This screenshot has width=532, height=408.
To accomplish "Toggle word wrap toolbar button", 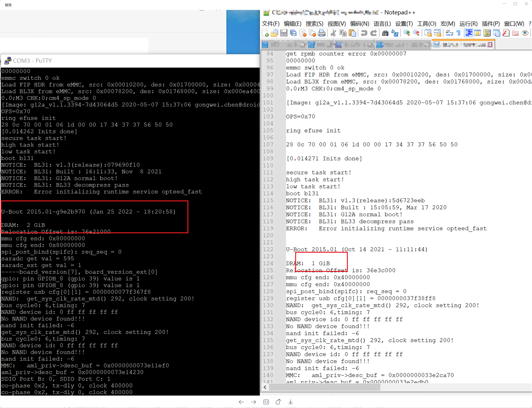I will point(449,33).
